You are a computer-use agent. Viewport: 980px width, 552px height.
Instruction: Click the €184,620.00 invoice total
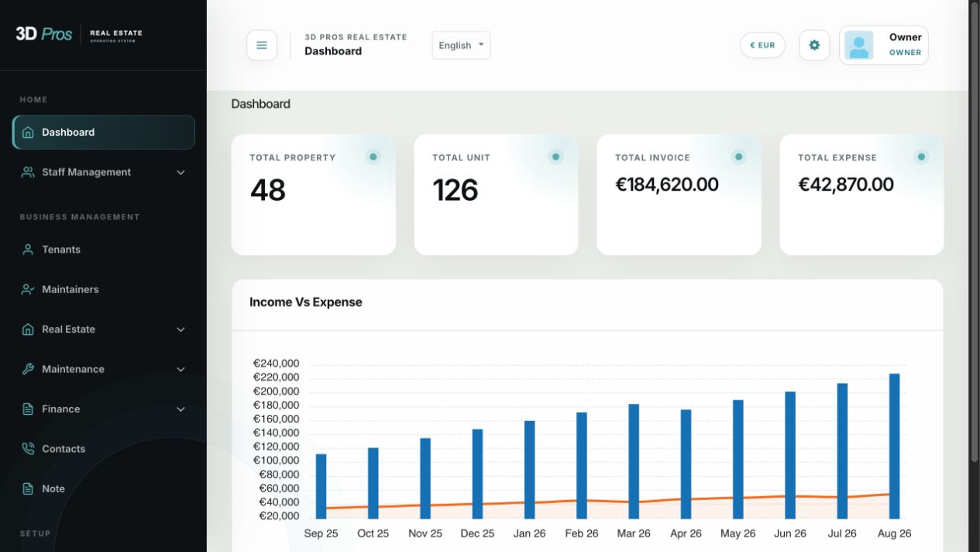[667, 185]
